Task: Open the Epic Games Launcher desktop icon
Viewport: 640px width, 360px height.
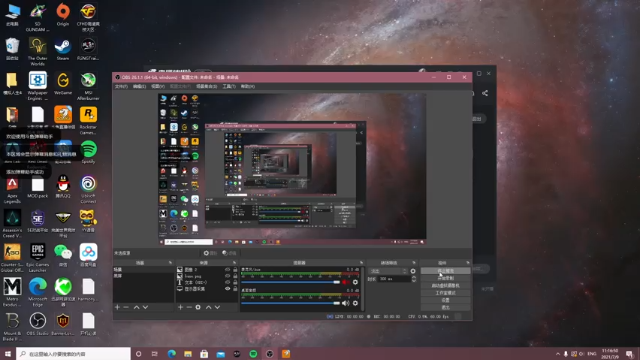Action: pyautogui.click(x=38, y=257)
